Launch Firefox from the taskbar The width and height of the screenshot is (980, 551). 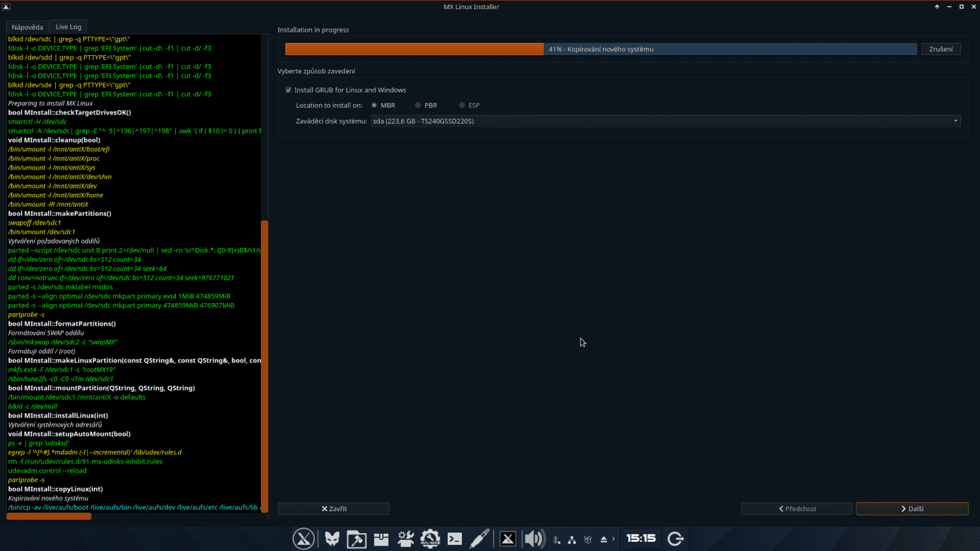tap(333, 539)
